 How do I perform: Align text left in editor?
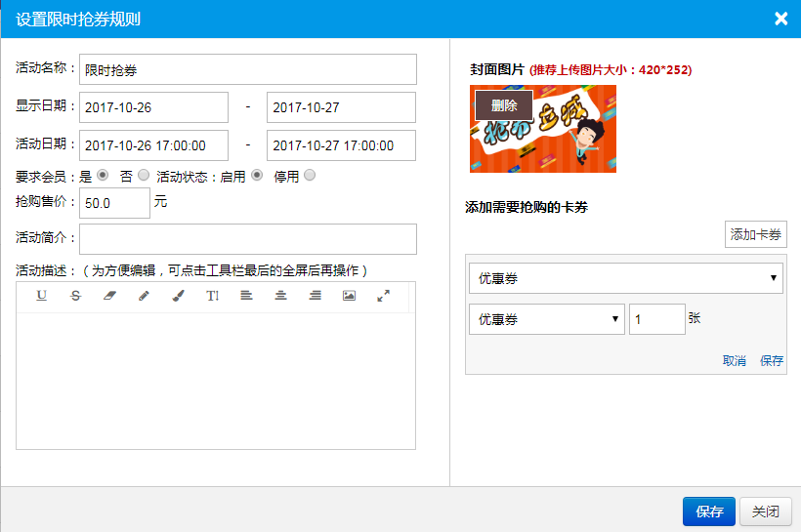pos(247,295)
